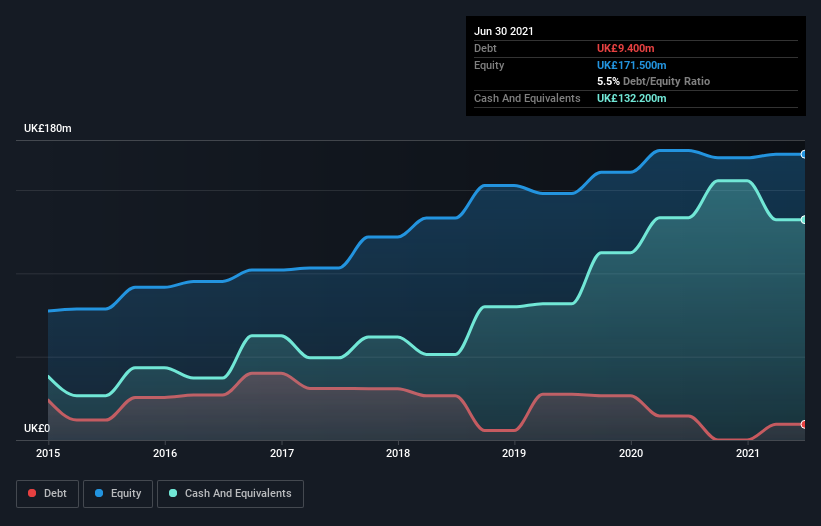Click the 2018 x-axis label
Viewport: 821px width, 526px height.
coord(398,453)
